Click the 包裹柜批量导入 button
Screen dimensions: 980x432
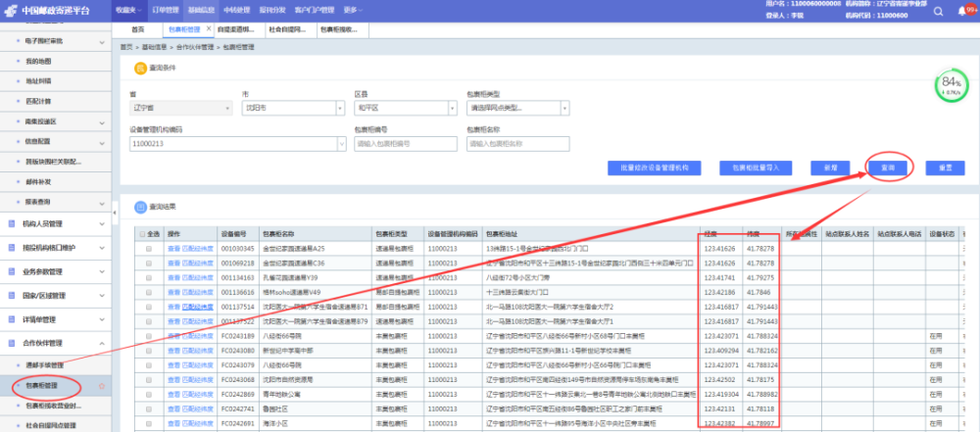coord(757,168)
